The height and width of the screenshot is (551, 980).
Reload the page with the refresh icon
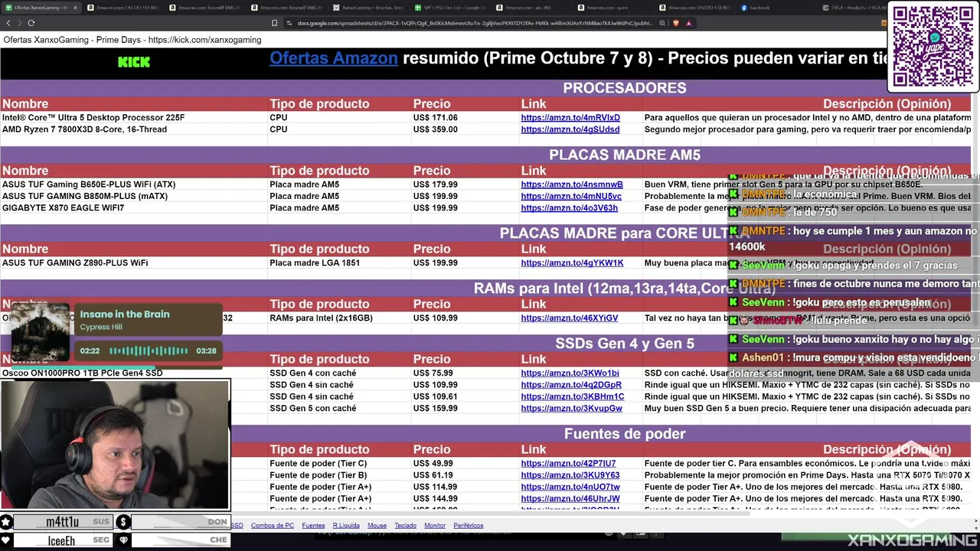pyautogui.click(x=31, y=23)
